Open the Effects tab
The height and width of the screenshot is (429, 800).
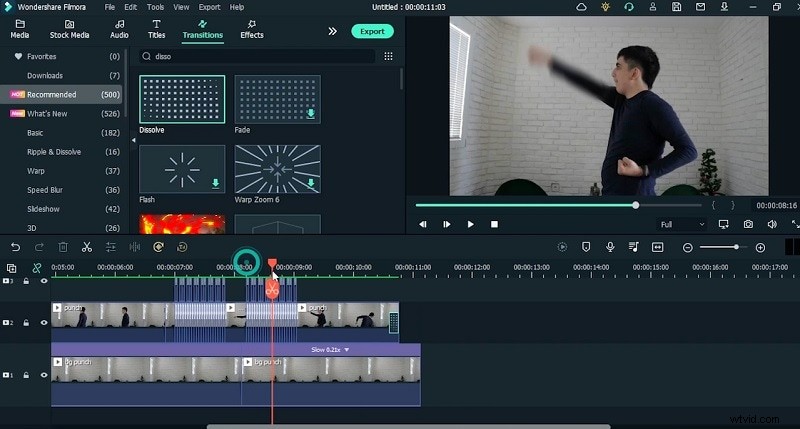click(252, 30)
